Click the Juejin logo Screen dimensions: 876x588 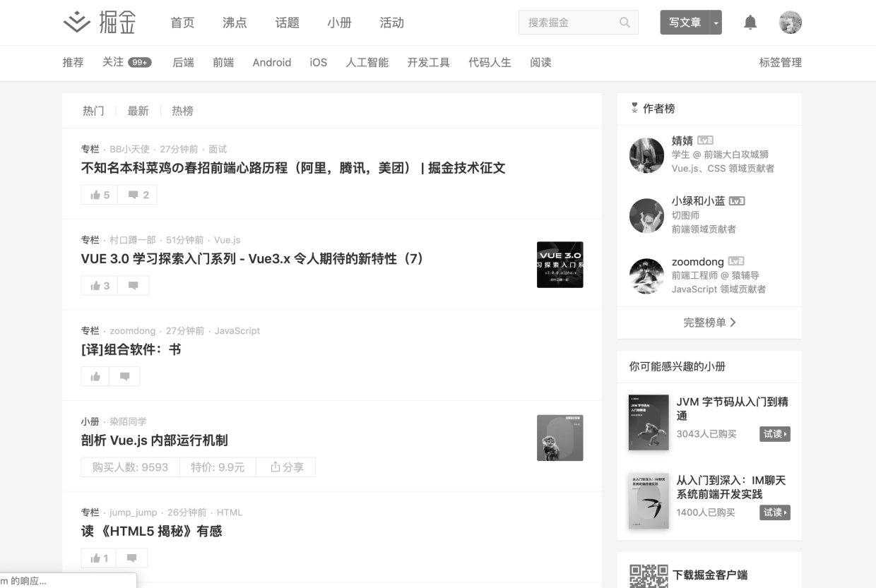(100, 23)
